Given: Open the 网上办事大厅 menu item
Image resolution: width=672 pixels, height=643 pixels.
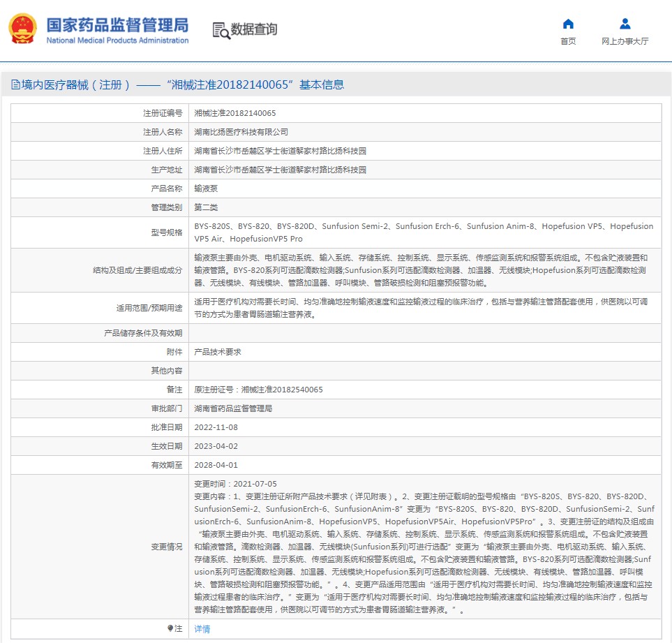Looking at the screenshot, I should coord(625,41).
